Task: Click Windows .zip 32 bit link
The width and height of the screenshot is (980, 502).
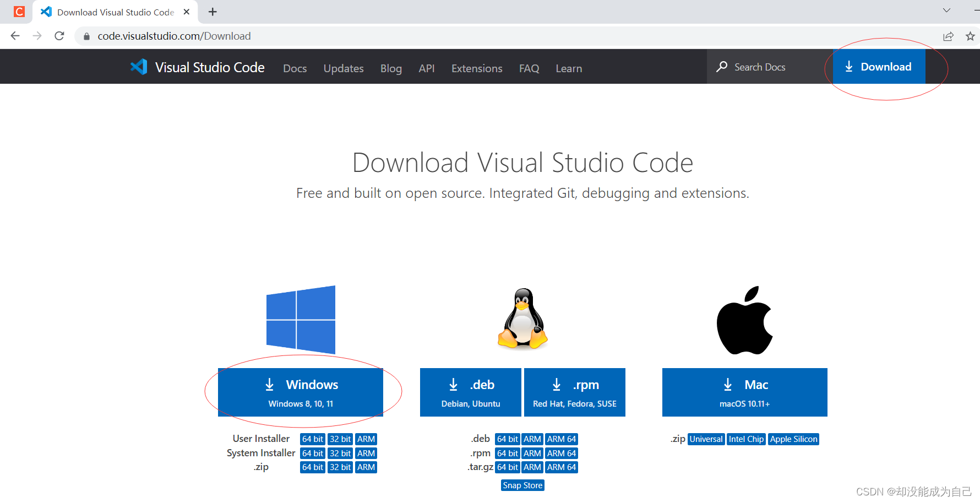Action: pyautogui.click(x=340, y=467)
